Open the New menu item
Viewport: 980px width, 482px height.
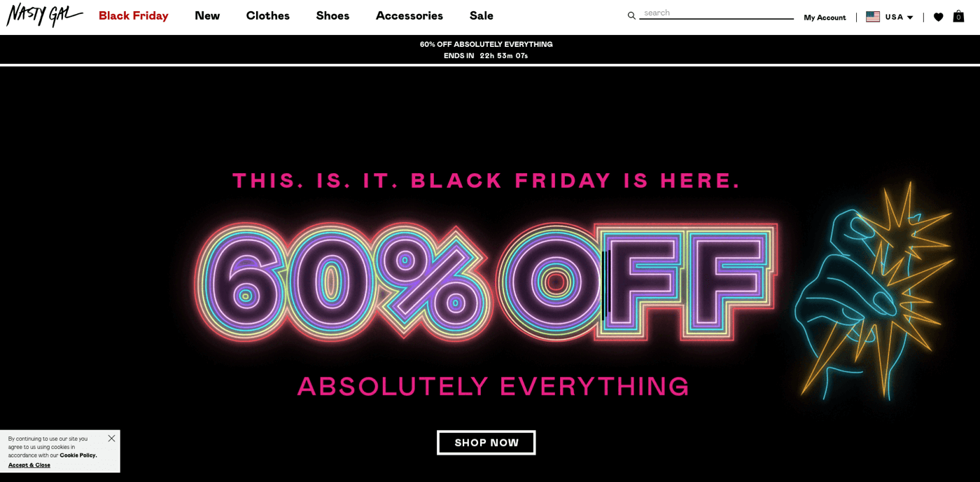pyautogui.click(x=207, y=15)
